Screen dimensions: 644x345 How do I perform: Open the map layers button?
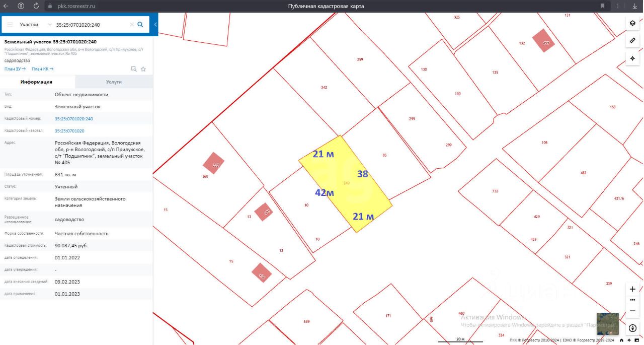pos(632,24)
